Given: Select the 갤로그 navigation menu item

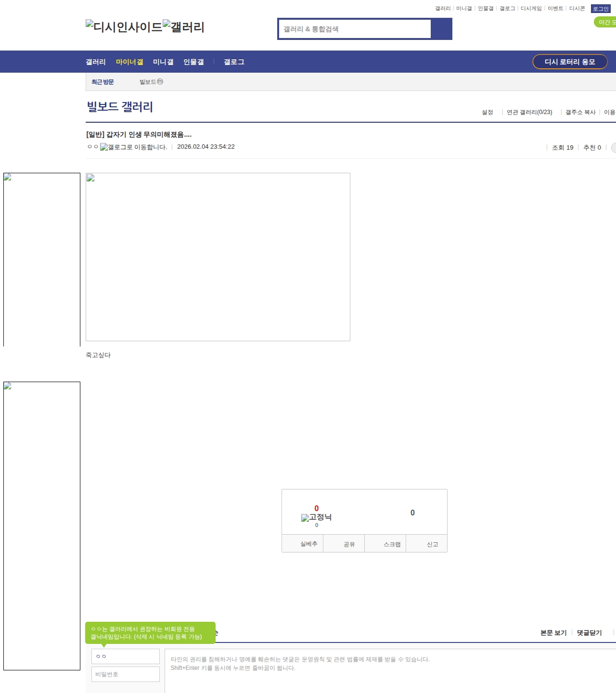Looking at the screenshot, I should [x=234, y=62].
